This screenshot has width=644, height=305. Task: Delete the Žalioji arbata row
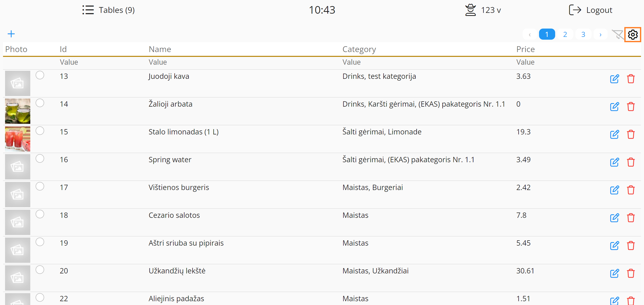(x=631, y=107)
